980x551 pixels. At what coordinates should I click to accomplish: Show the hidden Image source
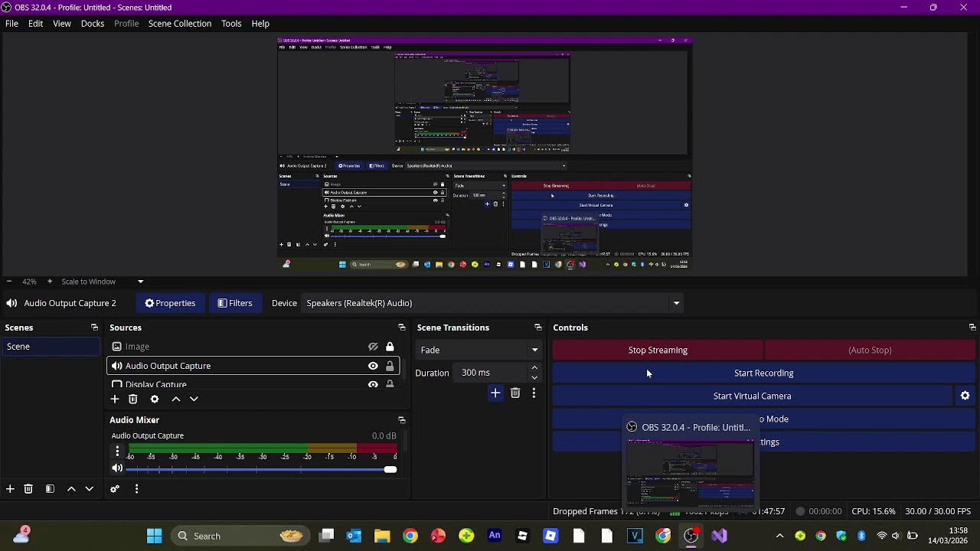tap(373, 347)
